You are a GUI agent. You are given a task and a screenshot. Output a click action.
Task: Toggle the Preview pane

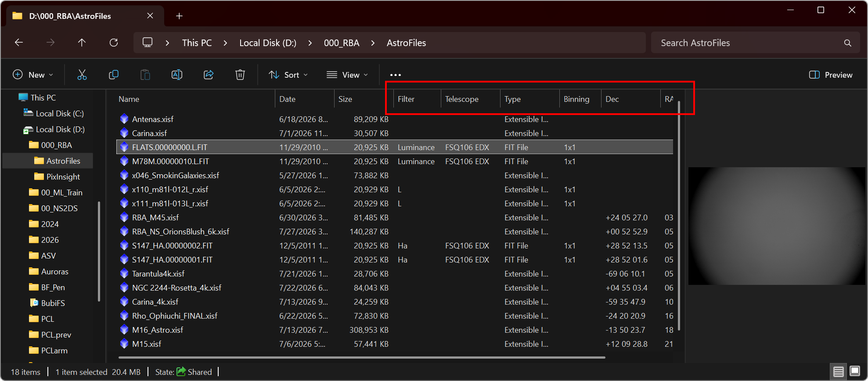click(x=831, y=75)
